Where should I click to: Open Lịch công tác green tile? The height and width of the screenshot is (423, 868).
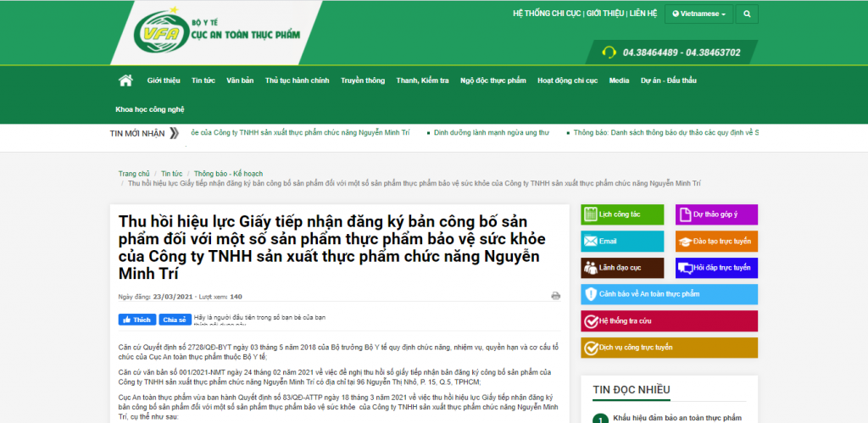point(623,214)
